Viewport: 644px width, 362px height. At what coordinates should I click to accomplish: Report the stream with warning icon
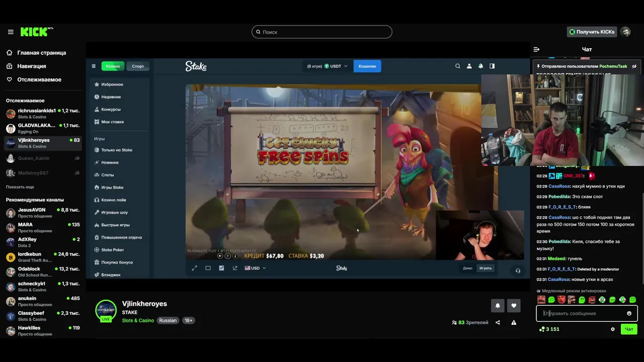tap(514, 322)
